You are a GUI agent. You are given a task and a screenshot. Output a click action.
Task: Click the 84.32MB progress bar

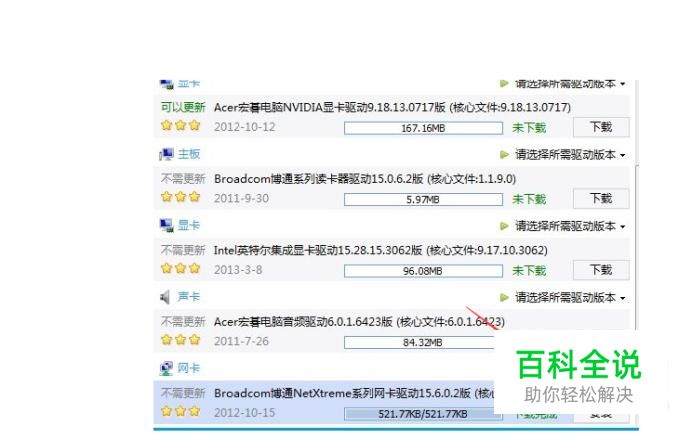[419, 343]
